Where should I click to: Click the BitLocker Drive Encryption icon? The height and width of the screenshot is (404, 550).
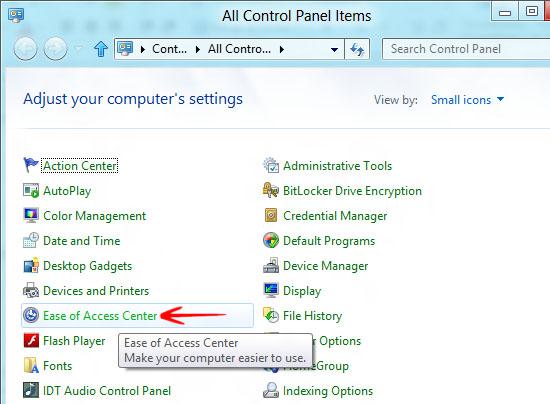click(x=271, y=190)
